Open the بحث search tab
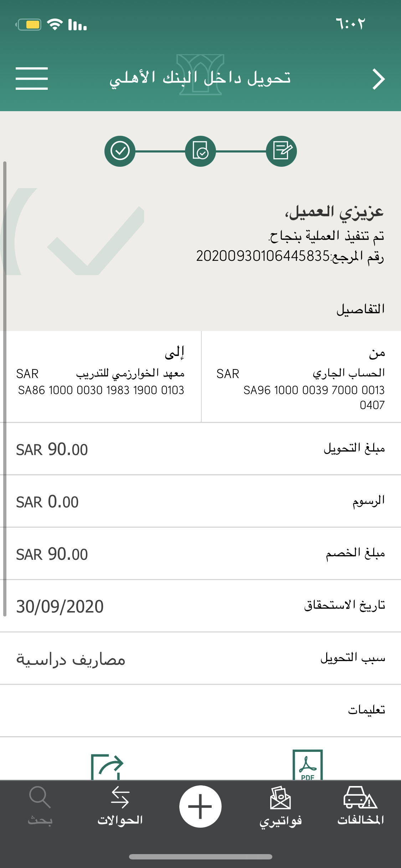The width and height of the screenshot is (401, 868). [40, 806]
